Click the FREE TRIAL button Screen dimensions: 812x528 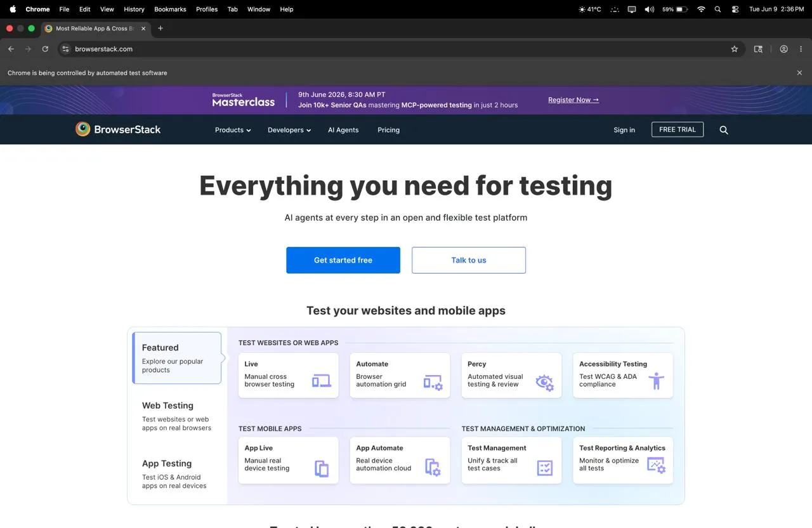pyautogui.click(x=678, y=129)
